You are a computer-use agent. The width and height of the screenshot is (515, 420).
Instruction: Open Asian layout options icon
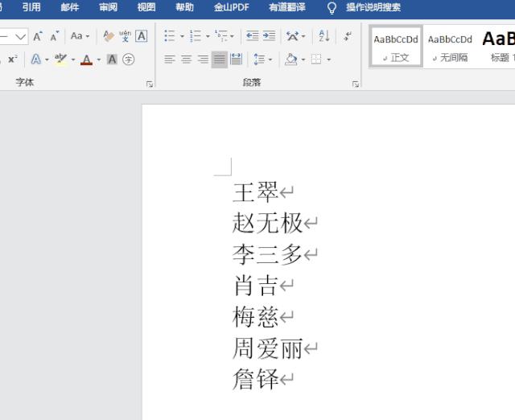(x=292, y=35)
